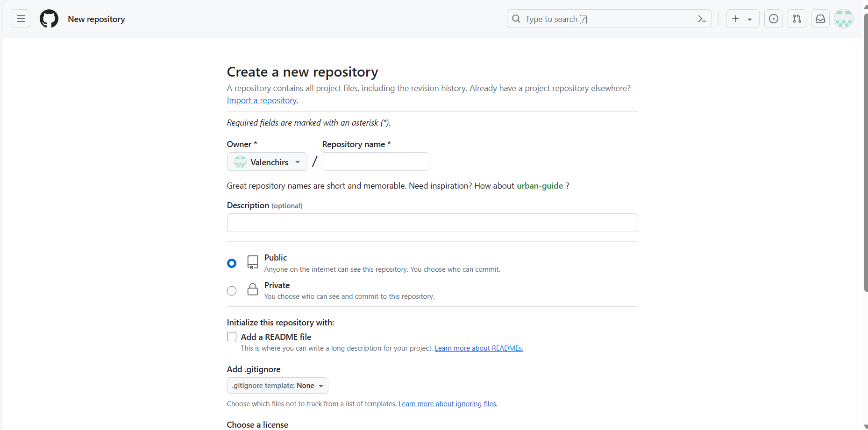868x430 pixels.
Task: Open the Issues icon in header
Action: pos(774,19)
